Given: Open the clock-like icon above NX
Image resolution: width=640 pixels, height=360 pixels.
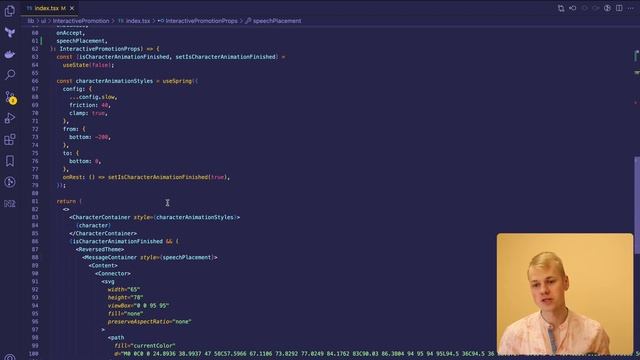Looking at the screenshot, I should (x=10, y=182).
